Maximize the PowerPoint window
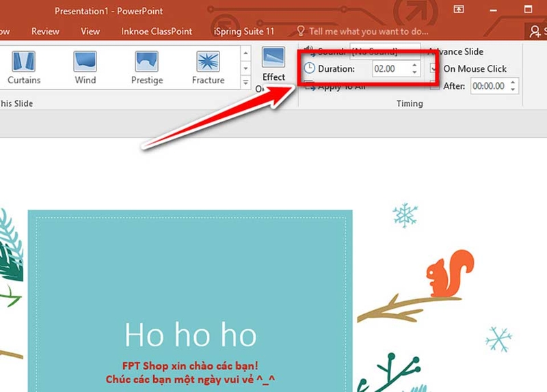 [x=528, y=10]
